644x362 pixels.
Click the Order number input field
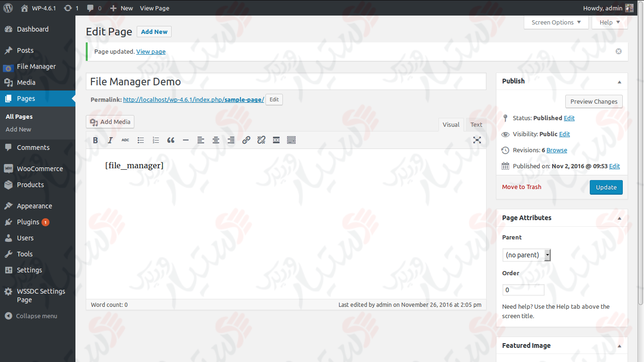(523, 290)
